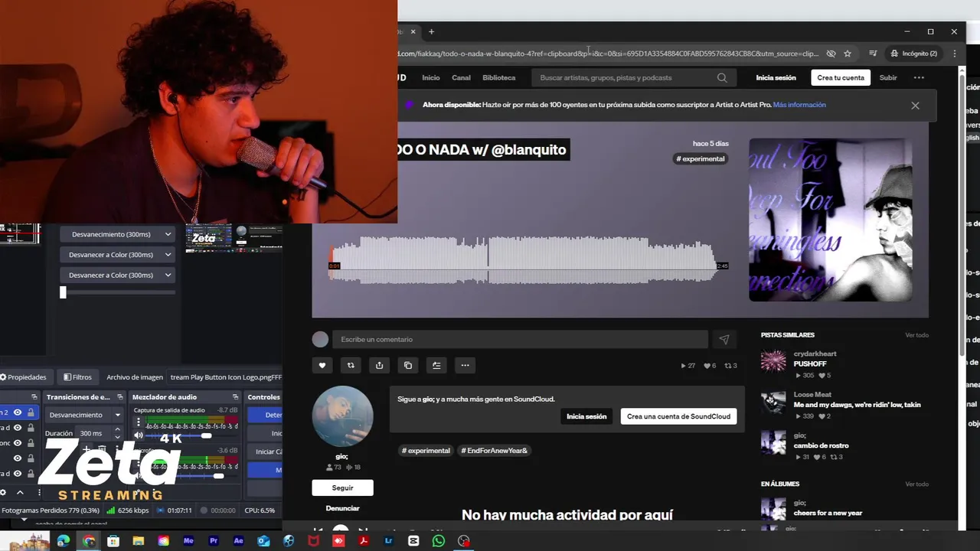Image resolution: width=980 pixels, height=551 pixels.
Task: Open a new browser tab with plus
Action: (431, 31)
